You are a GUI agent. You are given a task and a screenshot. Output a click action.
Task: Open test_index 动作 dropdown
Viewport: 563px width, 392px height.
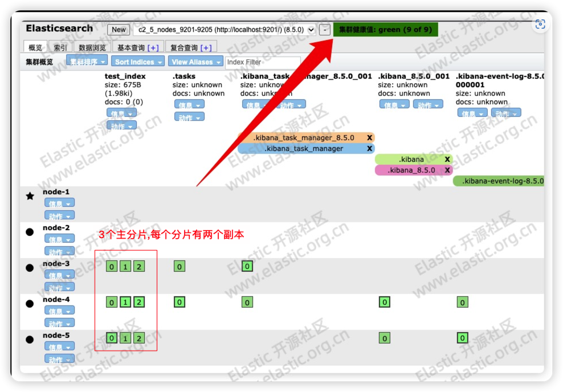121,126
